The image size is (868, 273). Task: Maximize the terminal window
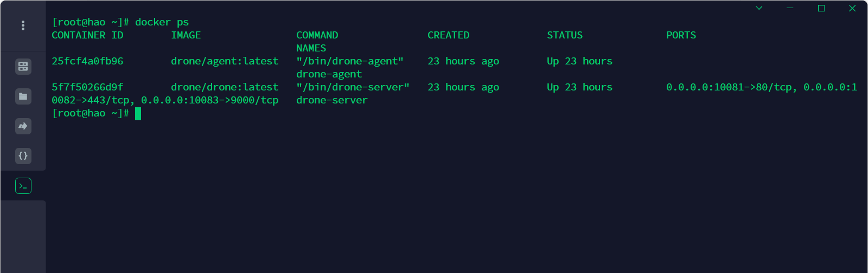821,8
